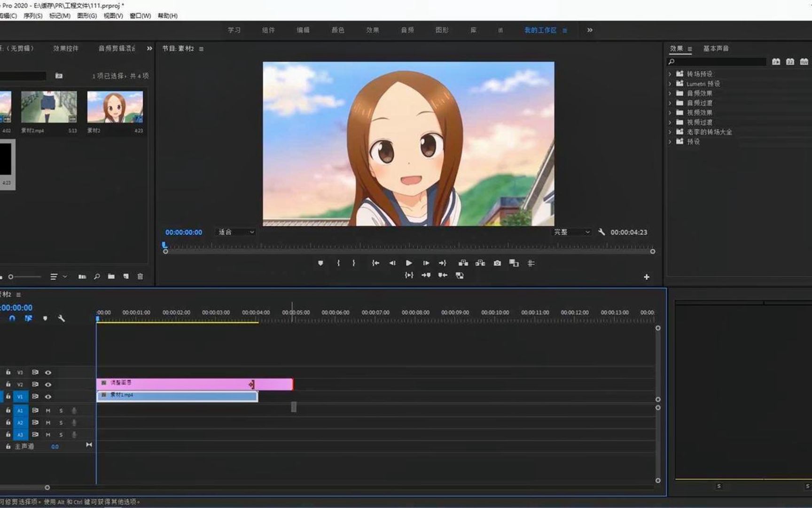Toggle V2 track output eye
812x508 pixels.
click(x=48, y=385)
